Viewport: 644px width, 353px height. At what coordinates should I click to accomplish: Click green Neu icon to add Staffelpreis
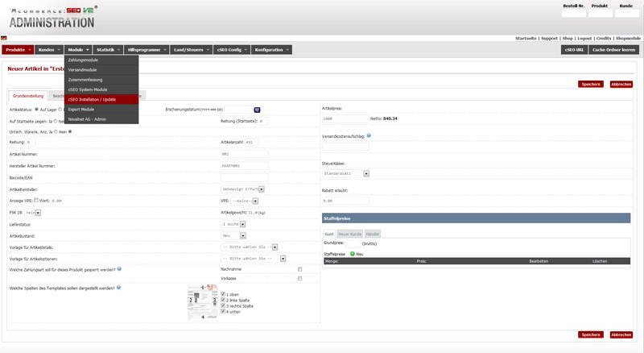pyautogui.click(x=353, y=254)
